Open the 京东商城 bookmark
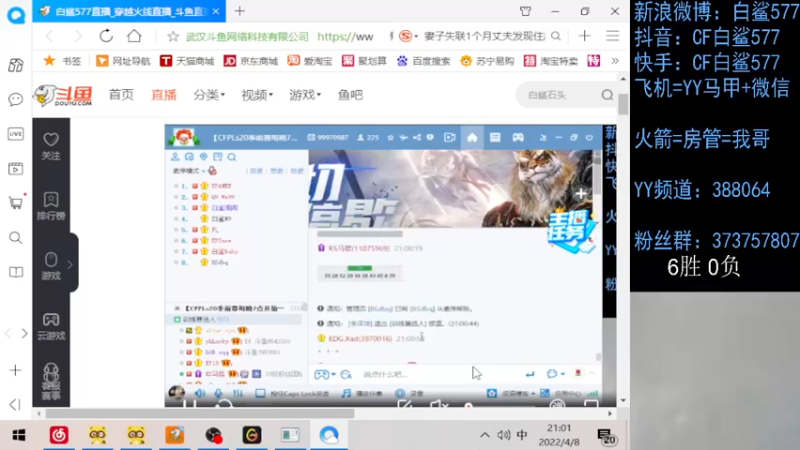800x450 pixels. (x=251, y=61)
